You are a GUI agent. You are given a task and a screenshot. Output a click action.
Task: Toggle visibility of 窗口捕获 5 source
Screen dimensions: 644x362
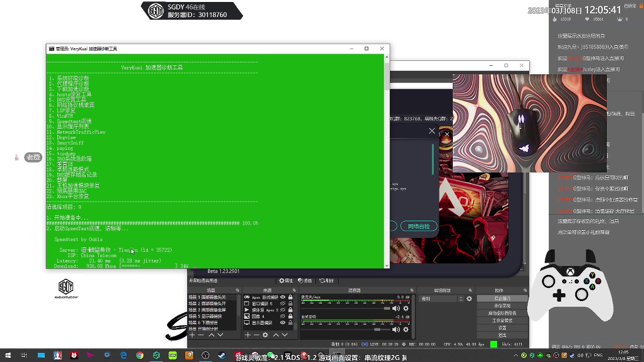click(x=283, y=304)
